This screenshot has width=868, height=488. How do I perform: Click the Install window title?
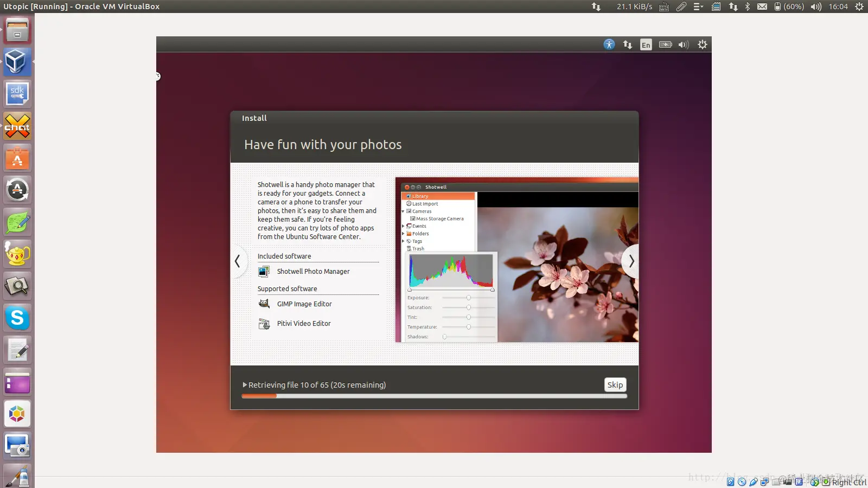tap(254, 118)
